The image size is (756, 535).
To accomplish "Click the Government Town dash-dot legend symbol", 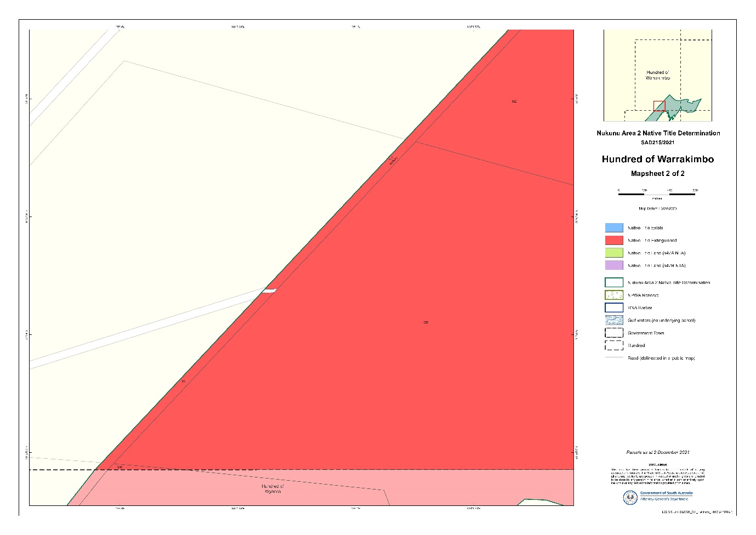I will tap(614, 333).
